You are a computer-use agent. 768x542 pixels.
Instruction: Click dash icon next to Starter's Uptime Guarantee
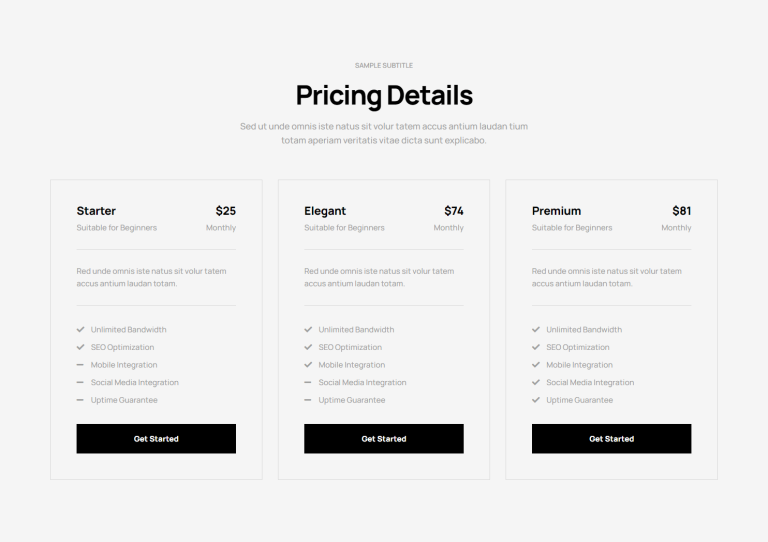pyautogui.click(x=81, y=400)
